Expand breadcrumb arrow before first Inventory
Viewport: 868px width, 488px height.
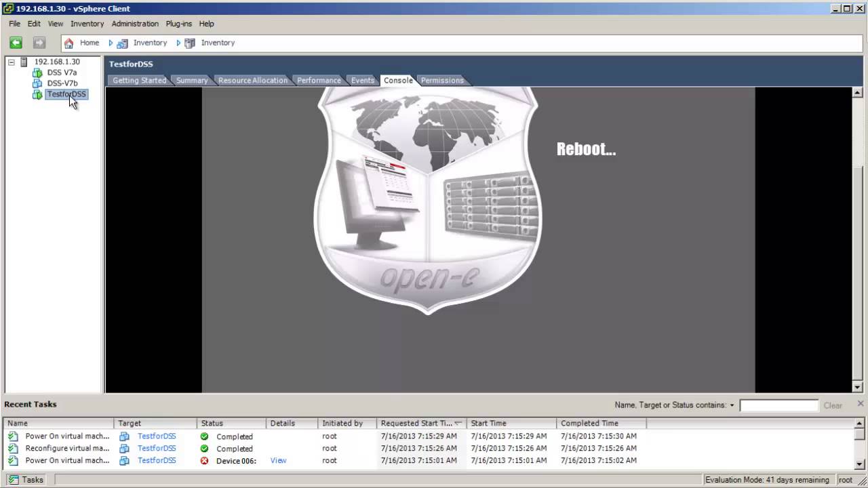[x=111, y=43]
